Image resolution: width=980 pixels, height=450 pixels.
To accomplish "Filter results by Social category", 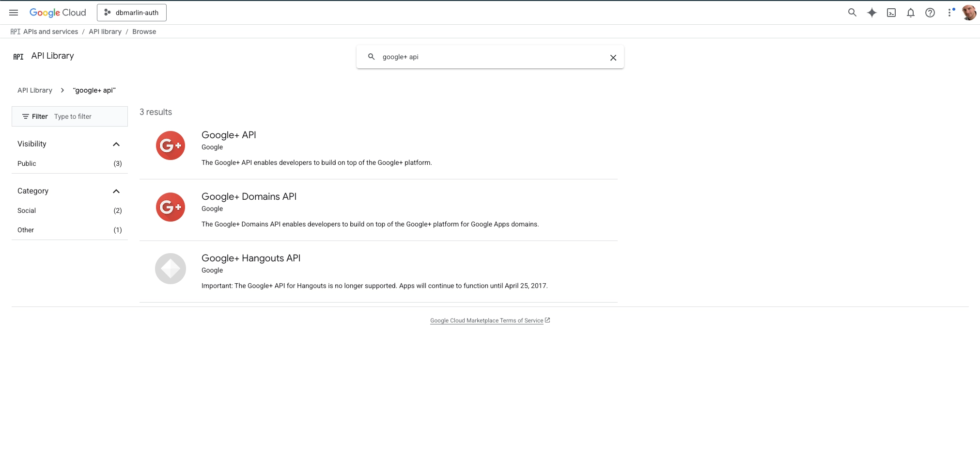I will (x=26, y=210).
